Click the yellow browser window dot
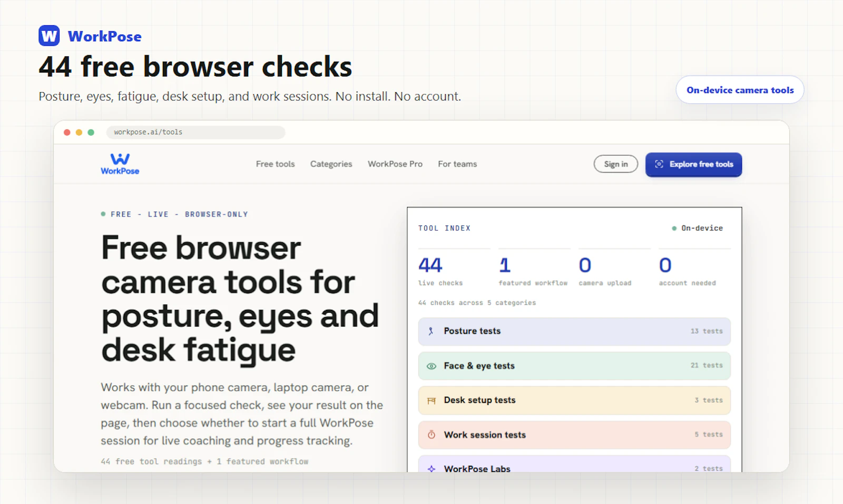This screenshot has height=504, width=843. coord(79,132)
